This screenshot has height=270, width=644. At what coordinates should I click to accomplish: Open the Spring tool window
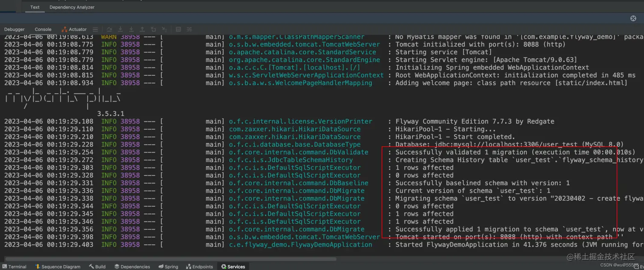click(168, 267)
